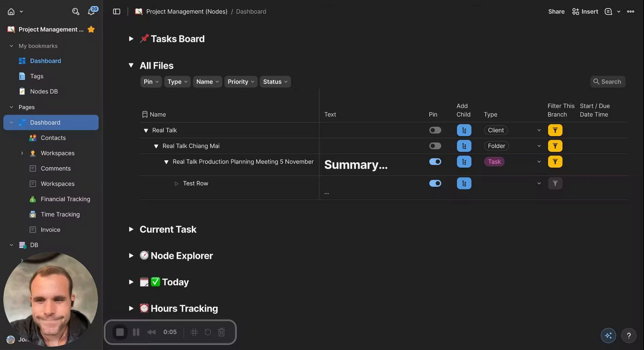Open Type dropdown for the Task row
The height and width of the screenshot is (350, 644).
click(x=538, y=162)
